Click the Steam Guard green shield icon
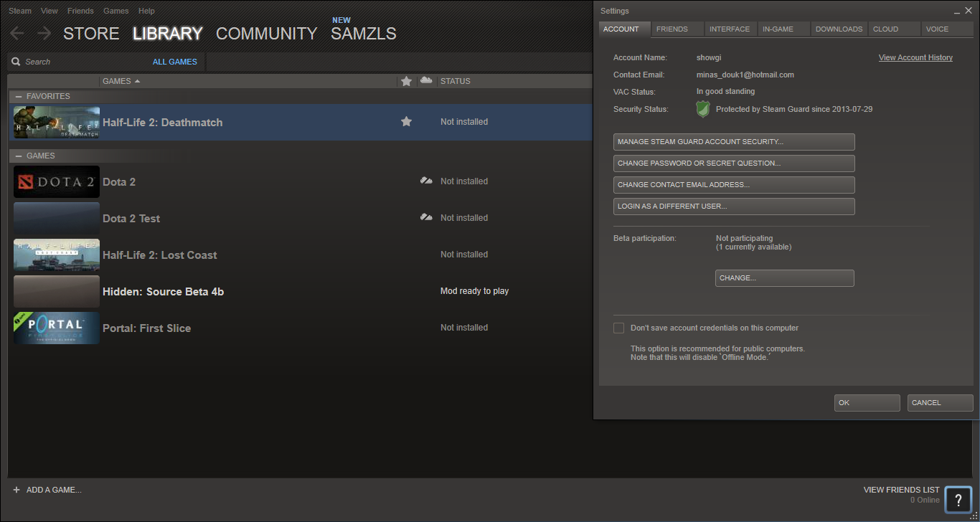Screen dimensions: 980x522 tap(703, 110)
